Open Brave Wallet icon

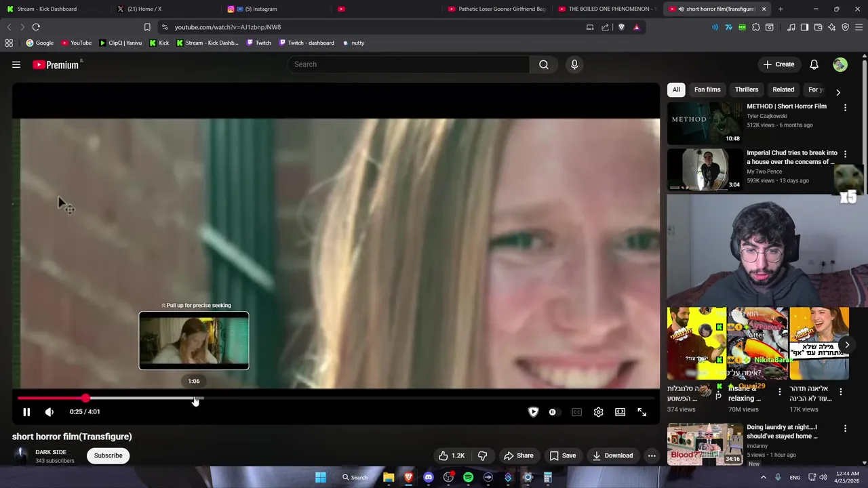click(x=818, y=27)
